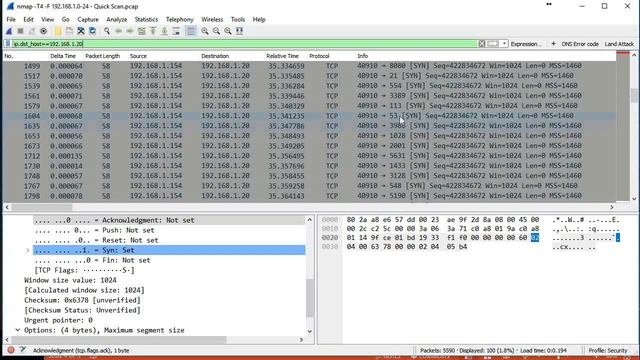The height and width of the screenshot is (360, 640).
Task: Sort by the Protocol column header
Action: [x=319, y=56]
